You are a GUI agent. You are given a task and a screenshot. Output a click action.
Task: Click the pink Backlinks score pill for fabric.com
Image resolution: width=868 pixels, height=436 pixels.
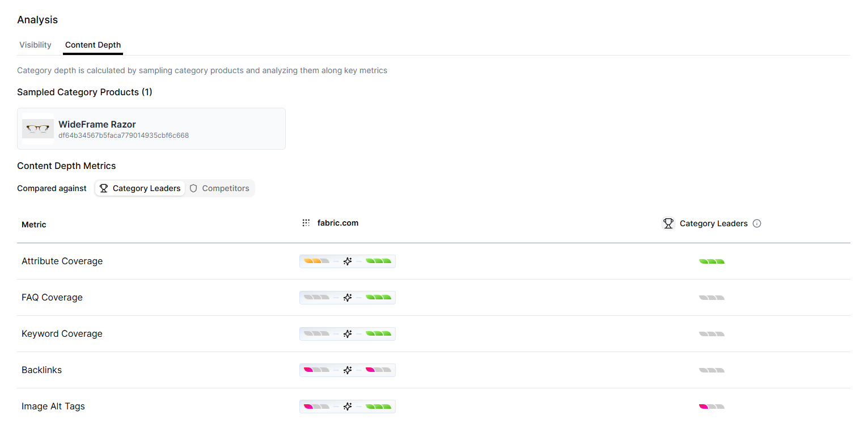[x=310, y=370]
